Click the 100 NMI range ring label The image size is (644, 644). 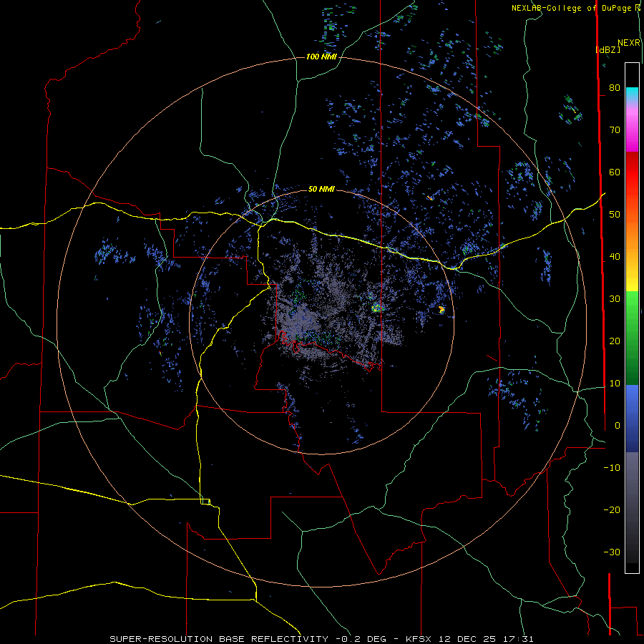[321, 57]
